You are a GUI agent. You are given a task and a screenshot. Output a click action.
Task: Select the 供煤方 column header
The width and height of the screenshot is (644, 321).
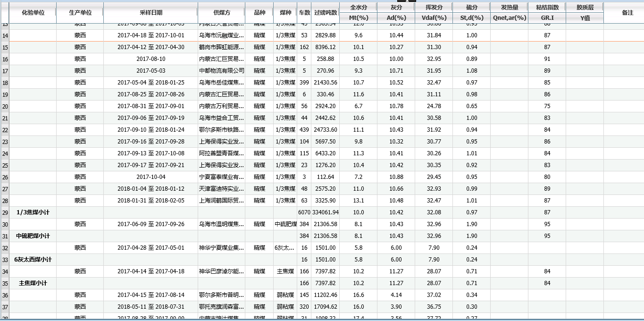221,13
